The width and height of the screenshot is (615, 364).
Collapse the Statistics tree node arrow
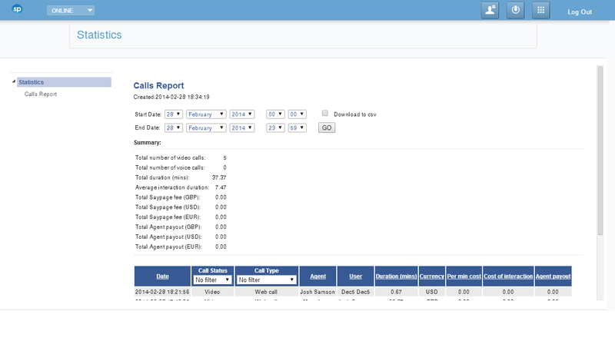[14, 82]
